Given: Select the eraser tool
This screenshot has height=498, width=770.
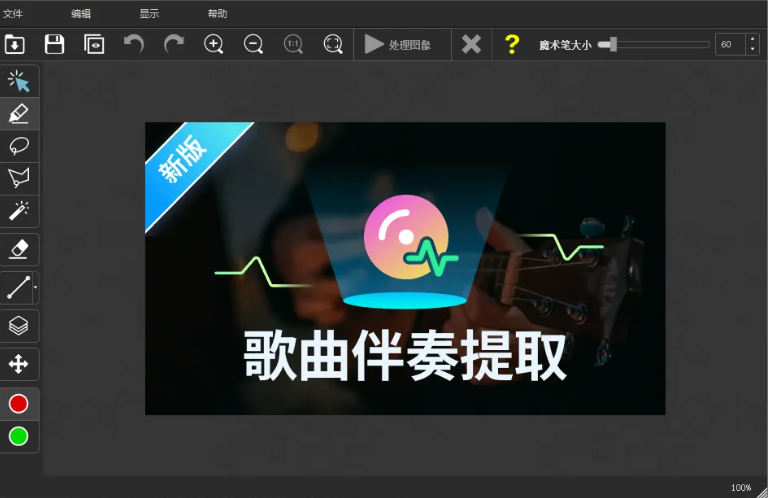Looking at the screenshot, I should tap(19, 249).
